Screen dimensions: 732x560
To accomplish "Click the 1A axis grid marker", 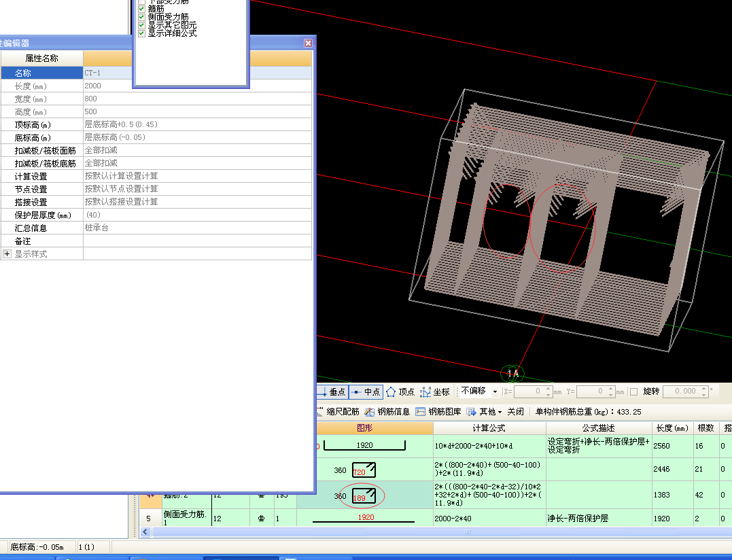I will click(512, 373).
